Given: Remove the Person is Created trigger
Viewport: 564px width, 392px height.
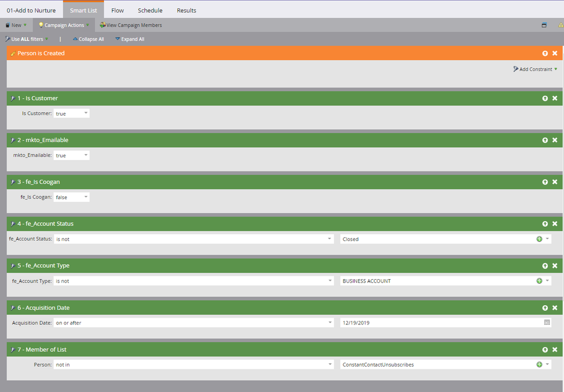Looking at the screenshot, I should click(554, 53).
